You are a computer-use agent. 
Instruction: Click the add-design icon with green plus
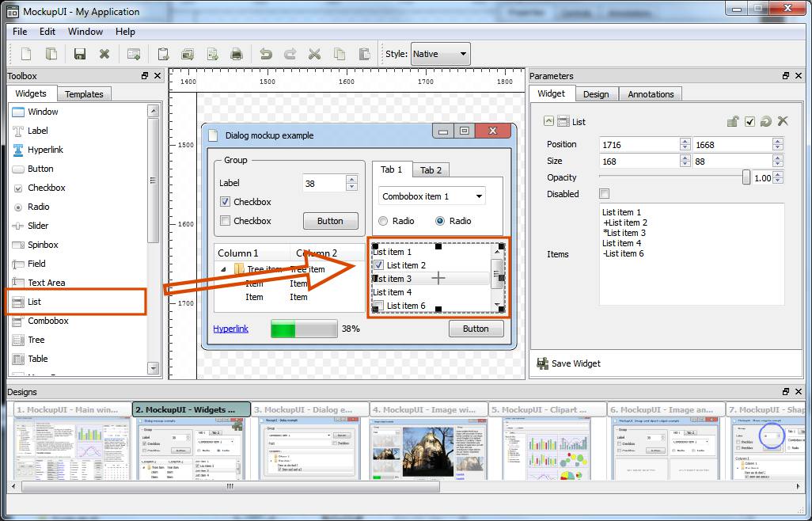(x=134, y=54)
